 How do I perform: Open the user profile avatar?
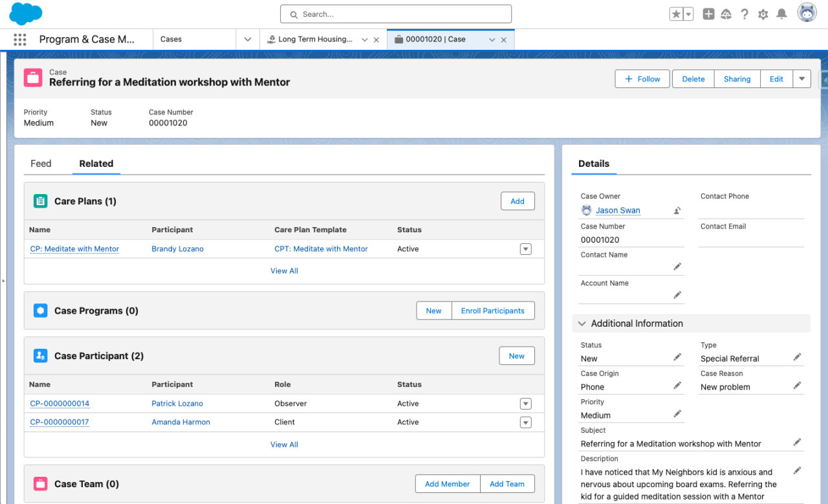point(807,13)
